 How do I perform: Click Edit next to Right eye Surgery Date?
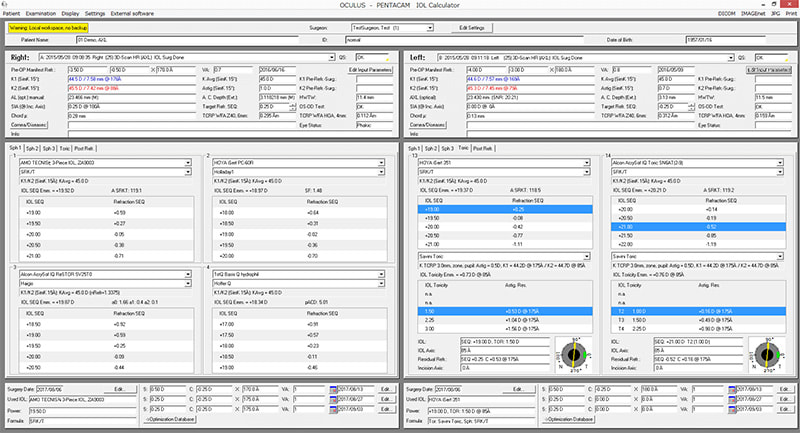[x=120, y=389]
